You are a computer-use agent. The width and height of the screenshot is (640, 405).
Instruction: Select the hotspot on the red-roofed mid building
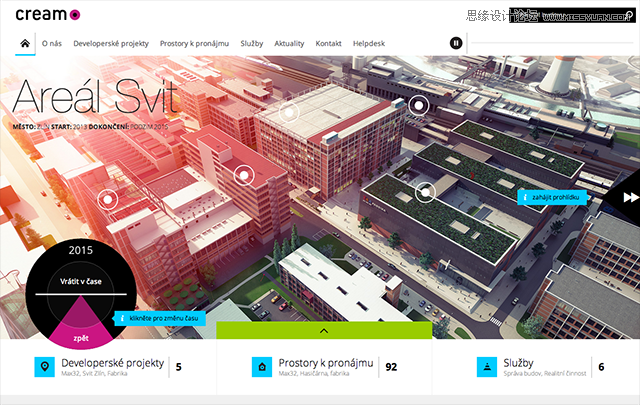(244, 176)
